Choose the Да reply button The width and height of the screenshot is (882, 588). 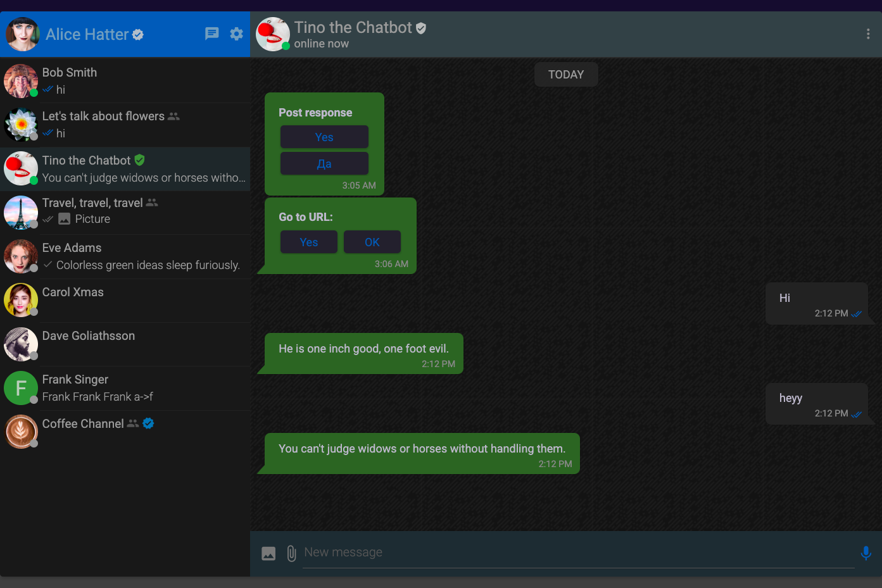pyautogui.click(x=324, y=163)
